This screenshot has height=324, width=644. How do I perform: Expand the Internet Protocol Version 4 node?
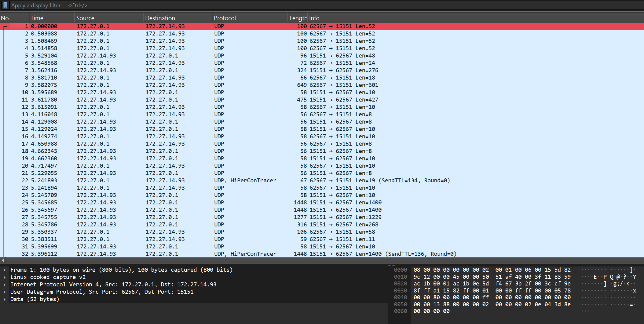coord(5,285)
